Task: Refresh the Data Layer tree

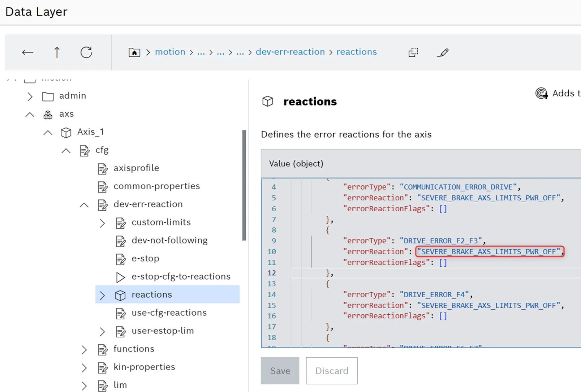Action: coord(86,52)
